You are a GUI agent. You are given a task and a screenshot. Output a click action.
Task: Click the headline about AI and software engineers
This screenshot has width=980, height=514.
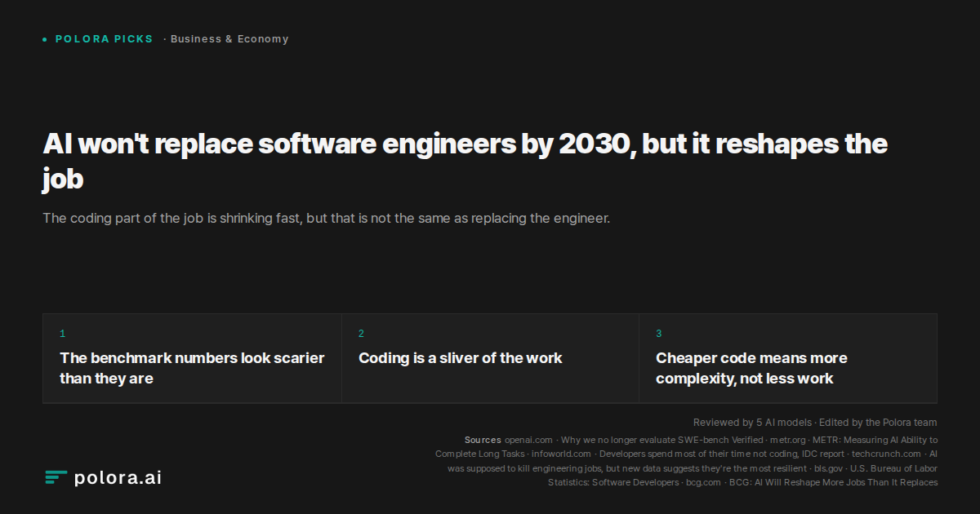pos(465,161)
